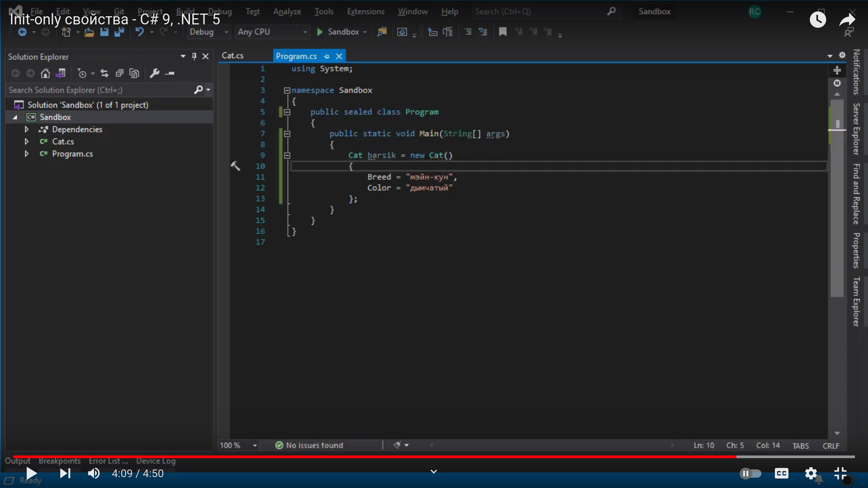
Task: Open the Extensions menu
Action: (365, 11)
